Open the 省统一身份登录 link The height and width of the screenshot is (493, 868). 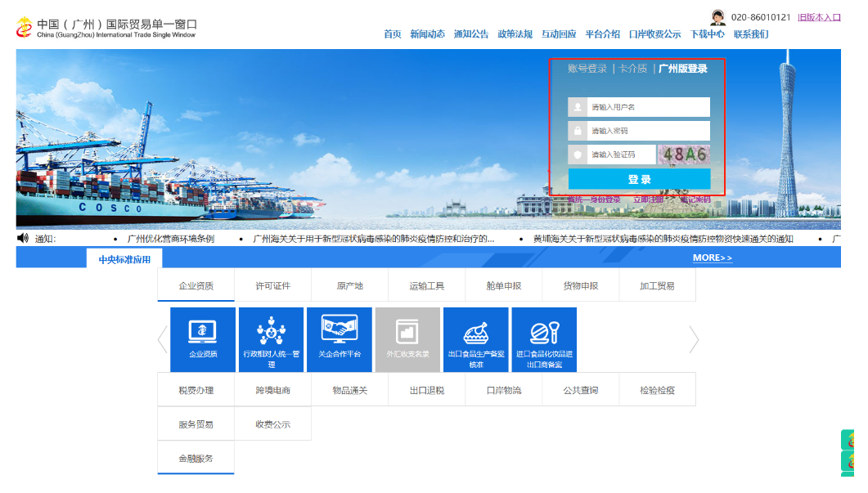click(594, 199)
